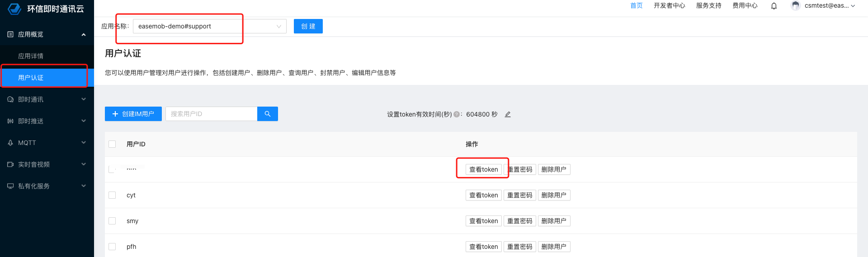Expand the 私有化服务 sidebar section

84,186
